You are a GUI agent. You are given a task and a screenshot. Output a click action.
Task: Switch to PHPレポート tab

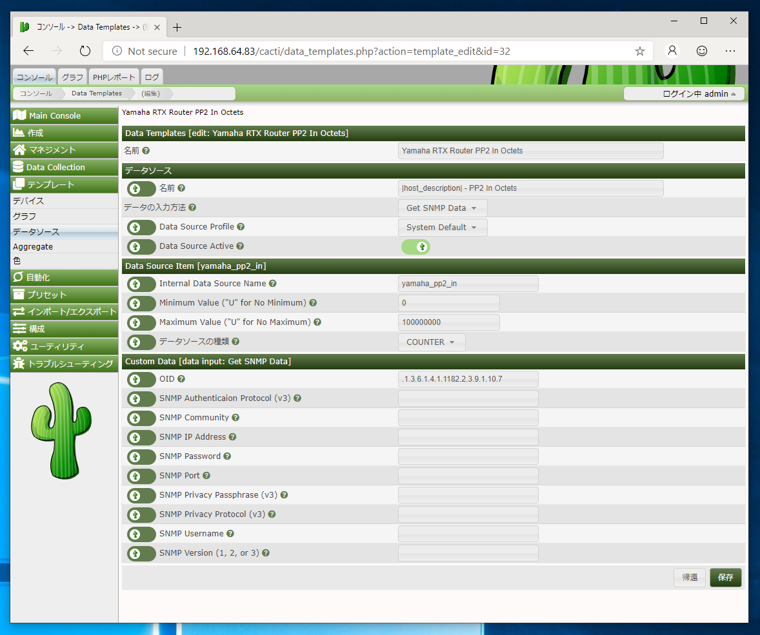(x=114, y=77)
